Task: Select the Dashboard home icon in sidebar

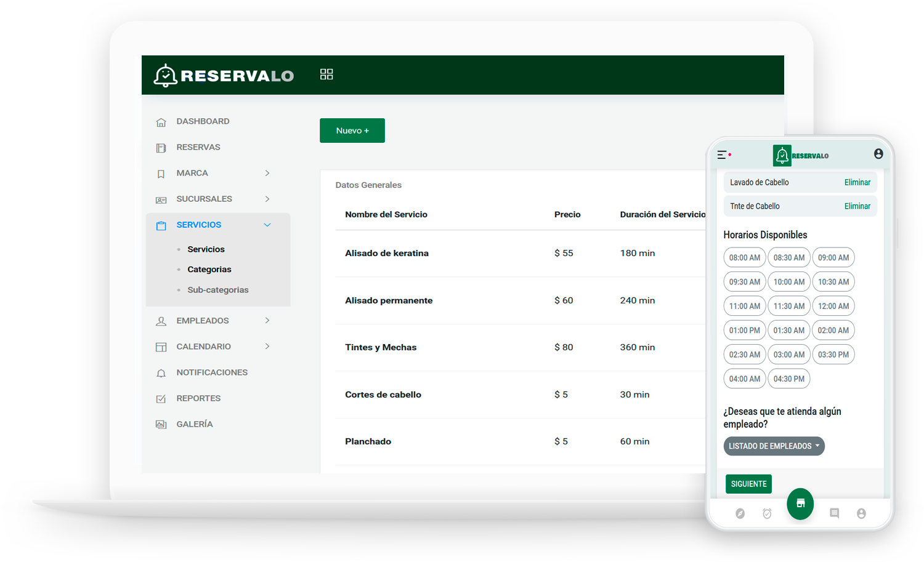Action: (161, 121)
